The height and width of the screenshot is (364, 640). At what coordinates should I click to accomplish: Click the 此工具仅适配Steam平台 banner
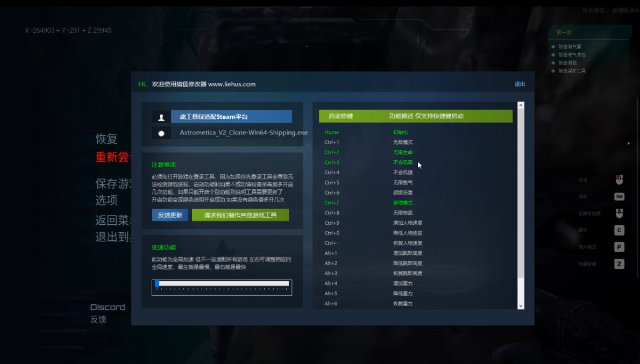(x=231, y=117)
